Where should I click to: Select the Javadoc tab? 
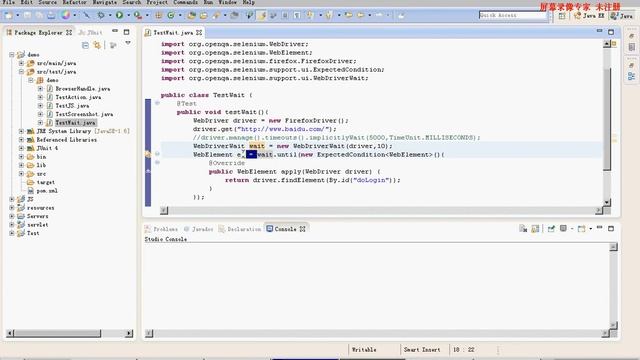coord(199,229)
